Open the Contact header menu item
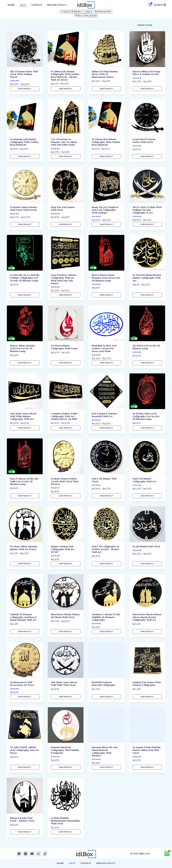172x868 pixels. (x=37, y=5)
